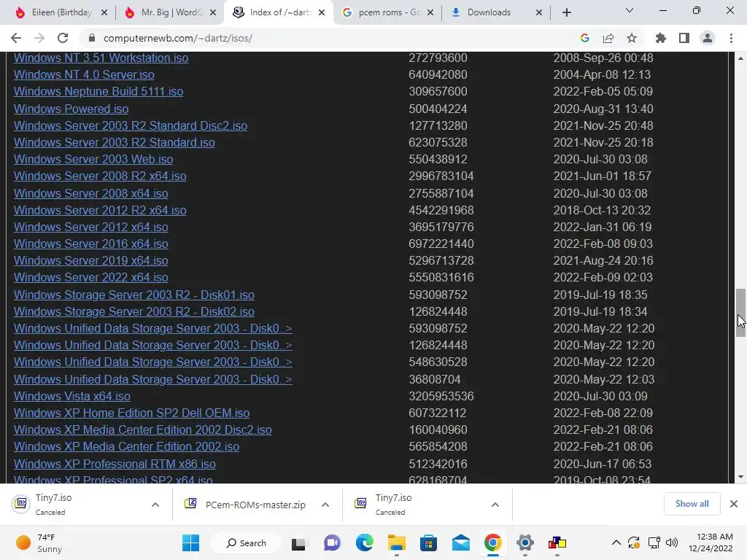Open Windows Server 2019 x64.iso link
The height and width of the screenshot is (560, 747).
[91, 260]
